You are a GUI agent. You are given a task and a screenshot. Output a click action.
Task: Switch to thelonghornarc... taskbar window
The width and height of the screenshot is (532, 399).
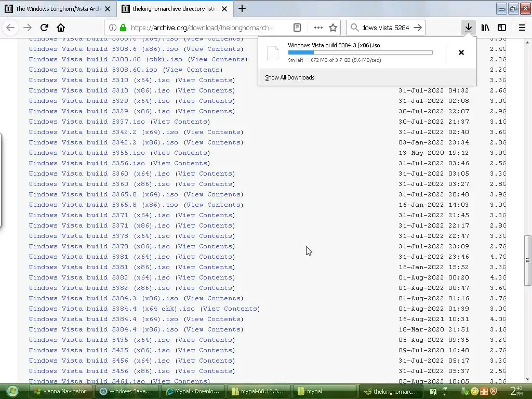click(391, 392)
